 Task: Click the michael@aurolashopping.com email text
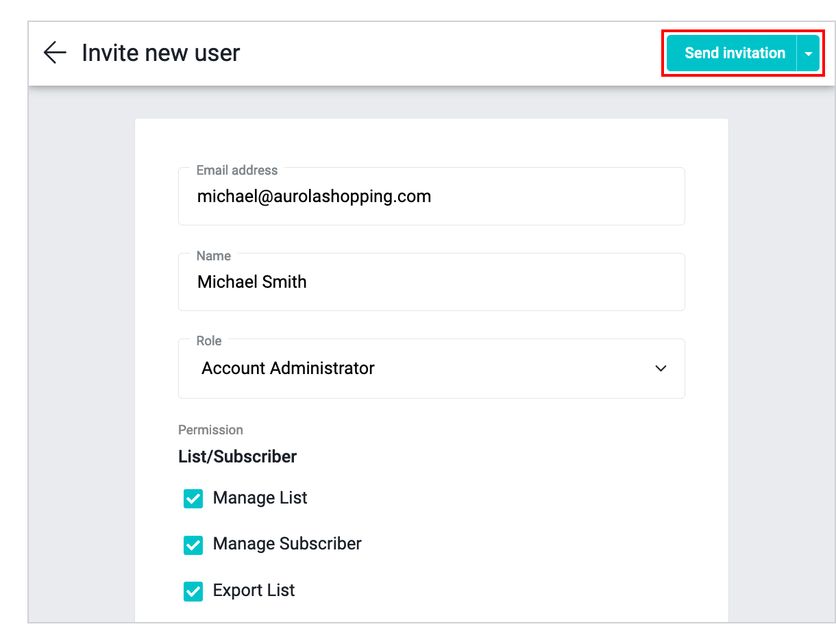click(314, 197)
